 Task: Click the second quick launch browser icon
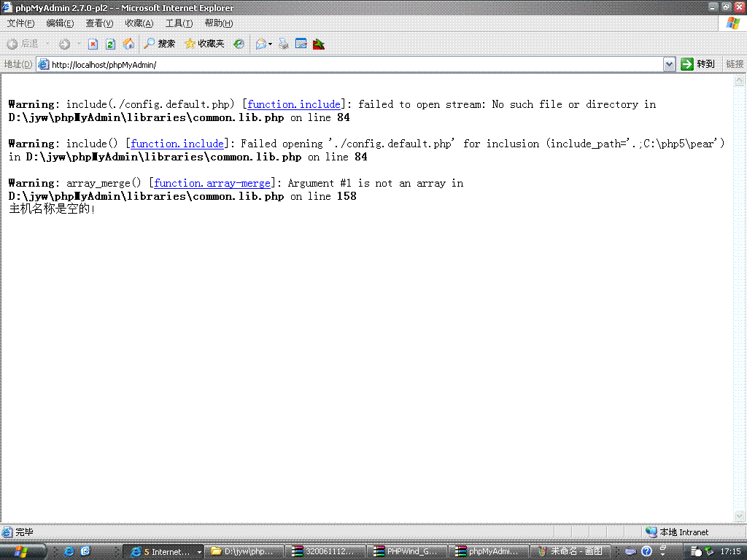(85, 551)
